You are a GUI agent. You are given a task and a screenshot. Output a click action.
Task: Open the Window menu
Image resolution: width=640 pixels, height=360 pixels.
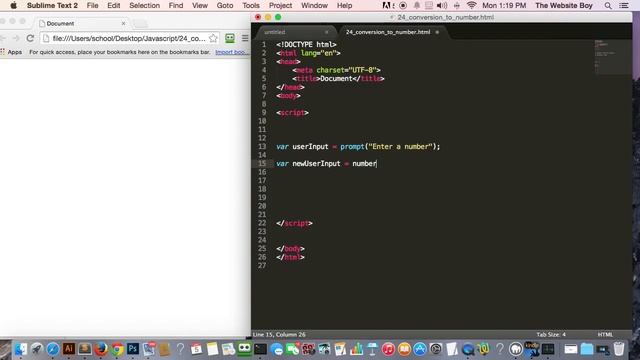314,5
